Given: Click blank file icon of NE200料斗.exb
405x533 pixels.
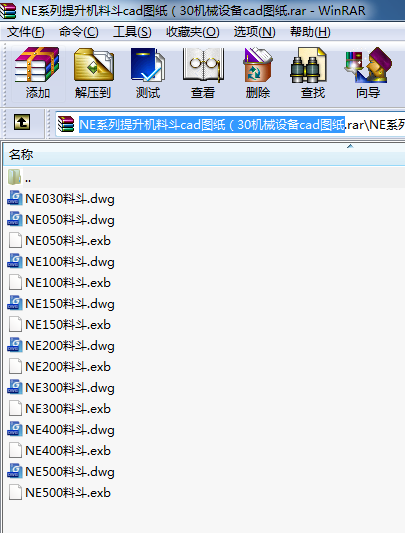Looking at the screenshot, I should [x=15, y=366].
